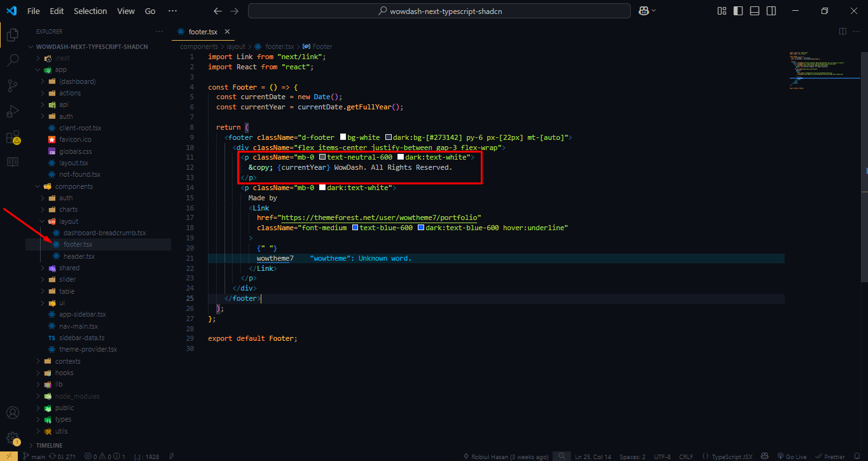The width and height of the screenshot is (868, 461).
Task: Toggle the Primary Side Bar visibility
Action: (738, 11)
